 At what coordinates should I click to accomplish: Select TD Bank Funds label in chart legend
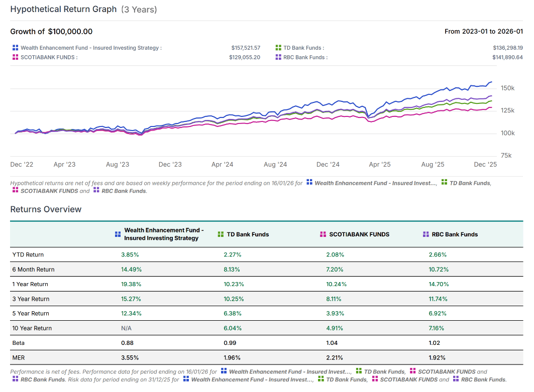(303, 48)
